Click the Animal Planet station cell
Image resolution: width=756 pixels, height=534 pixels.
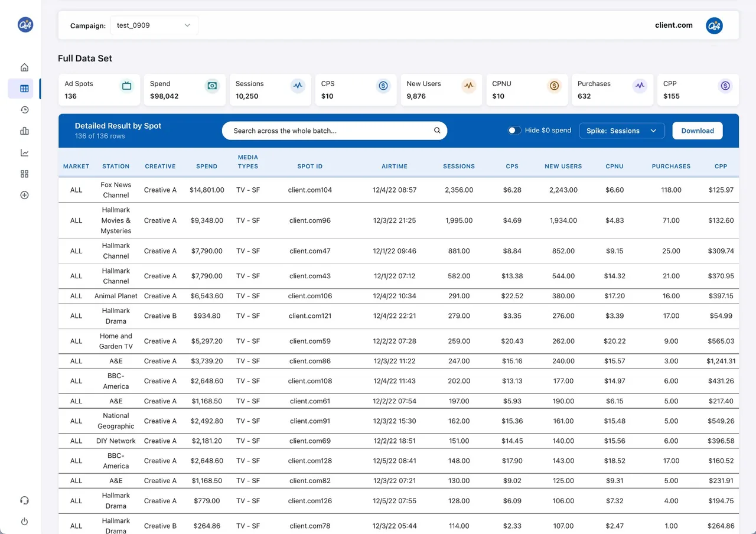click(x=116, y=296)
